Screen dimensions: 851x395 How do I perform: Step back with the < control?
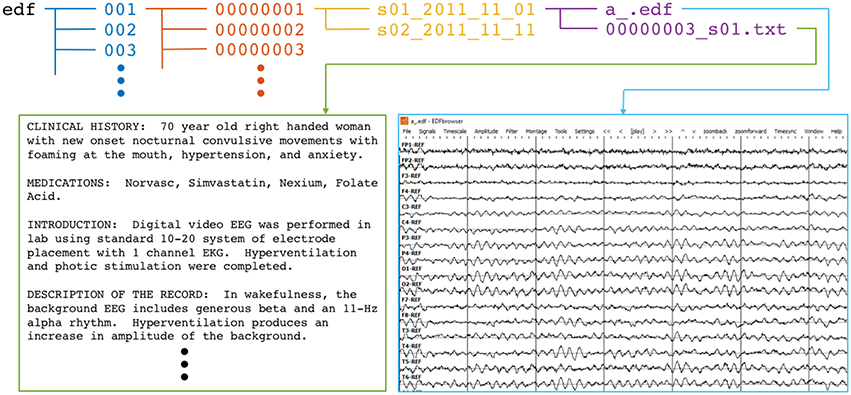620,132
